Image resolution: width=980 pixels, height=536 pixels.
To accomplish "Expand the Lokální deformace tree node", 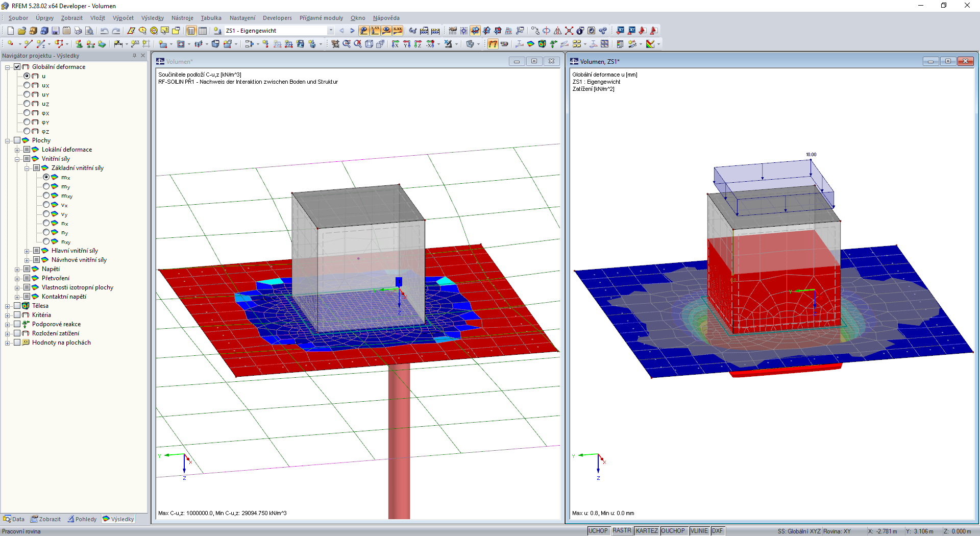I will click(17, 150).
